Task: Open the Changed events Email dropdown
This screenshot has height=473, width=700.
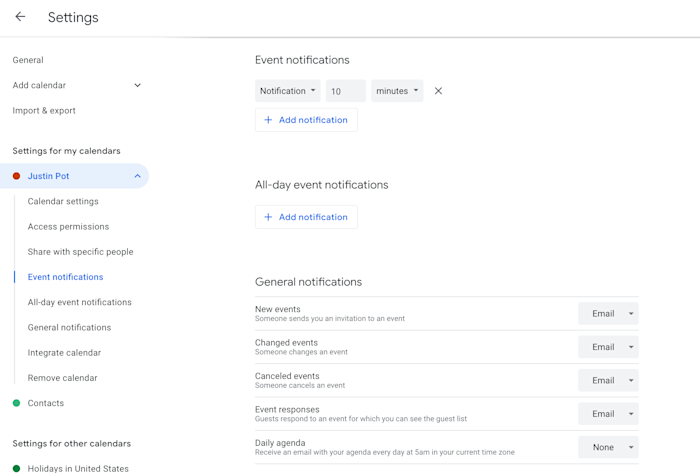Action: point(608,347)
